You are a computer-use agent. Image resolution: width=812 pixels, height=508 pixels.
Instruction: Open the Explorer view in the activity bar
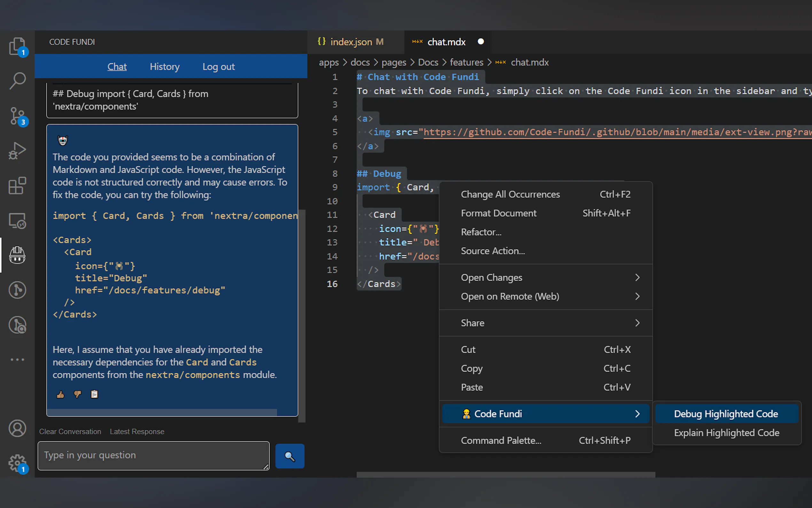(x=17, y=46)
